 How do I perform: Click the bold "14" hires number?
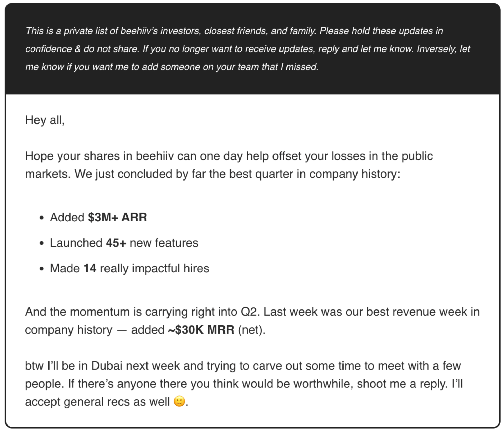pos(90,268)
